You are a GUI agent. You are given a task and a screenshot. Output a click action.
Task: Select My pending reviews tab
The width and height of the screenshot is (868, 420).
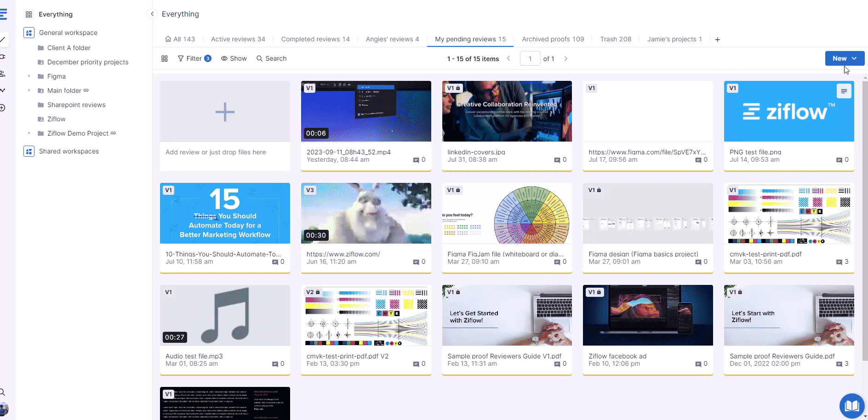coord(470,39)
